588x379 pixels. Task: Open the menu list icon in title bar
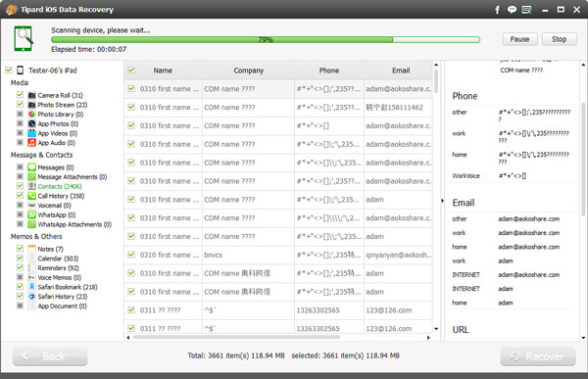click(527, 10)
